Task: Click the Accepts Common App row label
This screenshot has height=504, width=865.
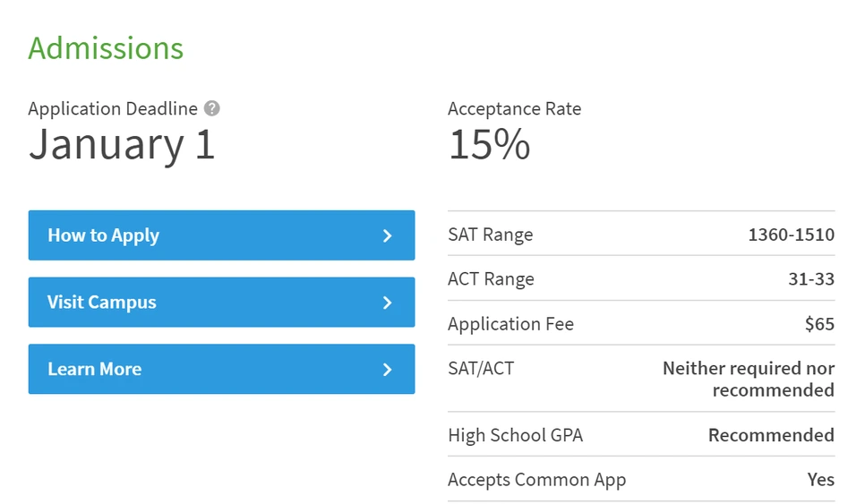Action: point(536,480)
